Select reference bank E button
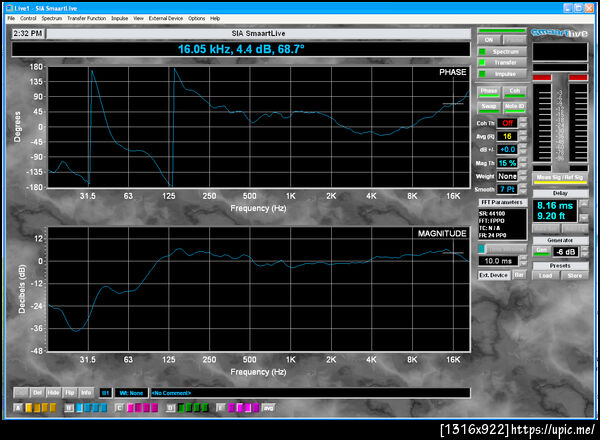This screenshot has height=440, width=600. (x=220, y=408)
